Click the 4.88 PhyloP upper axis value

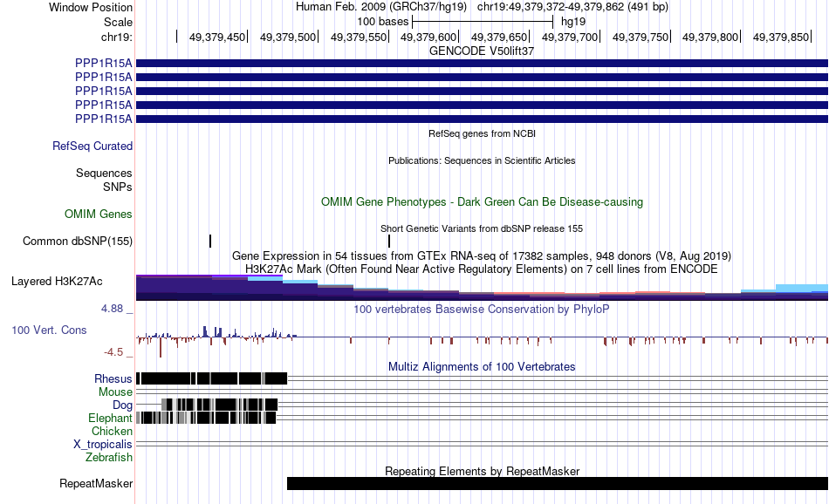pyautogui.click(x=112, y=309)
